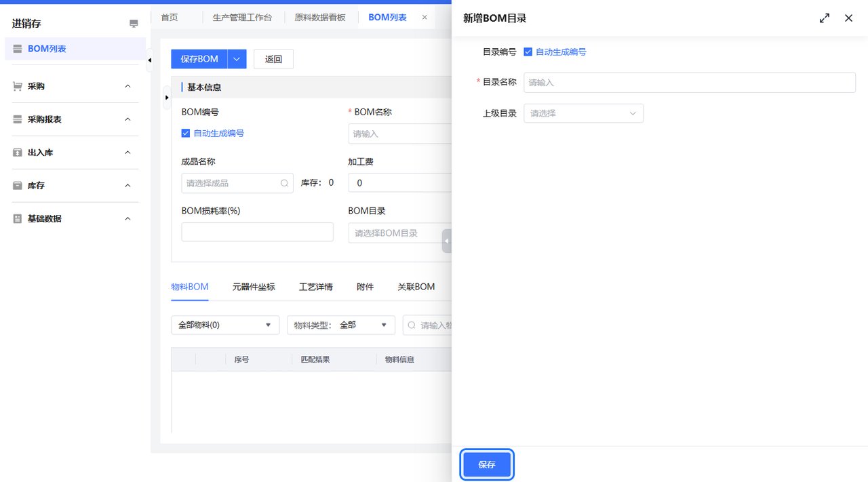
Task: Collapse the 采购 menu chevron
Action: pyautogui.click(x=127, y=86)
